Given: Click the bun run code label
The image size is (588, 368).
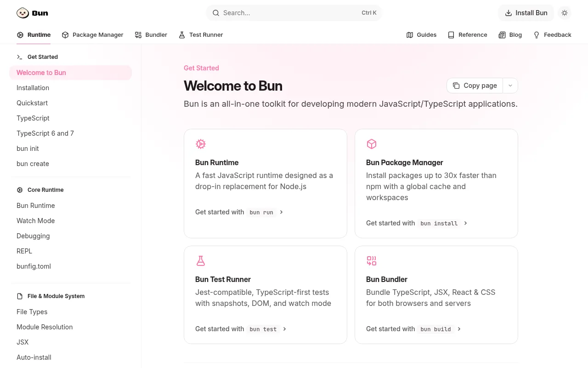Looking at the screenshot, I should click(x=261, y=212).
